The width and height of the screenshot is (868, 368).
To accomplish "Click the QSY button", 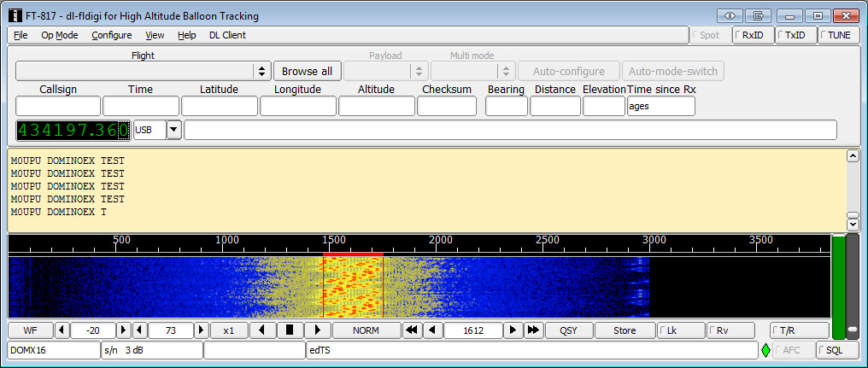I will pyautogui.click(x=568, y=331).
